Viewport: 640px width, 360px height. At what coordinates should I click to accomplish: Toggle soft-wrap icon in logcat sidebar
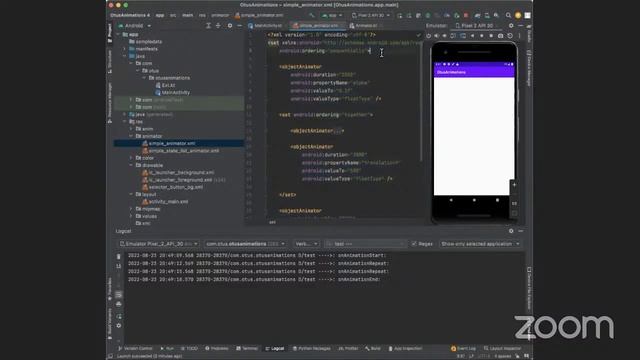[119, 294]
